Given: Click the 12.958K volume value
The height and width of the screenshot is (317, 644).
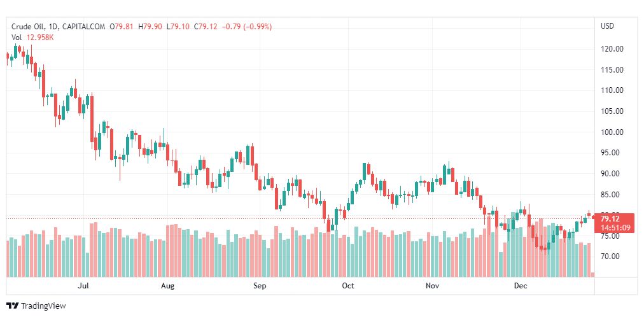Looking at the screenshot, I should coord(40,38).
